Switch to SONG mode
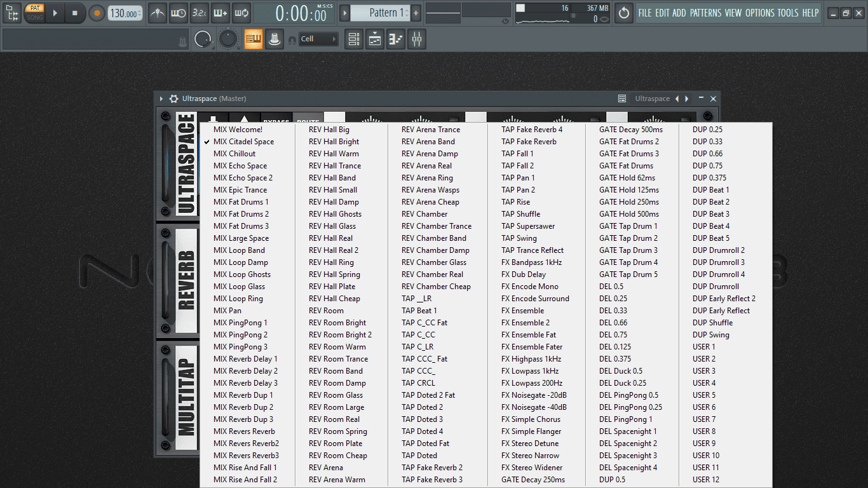 coord(35,17)
